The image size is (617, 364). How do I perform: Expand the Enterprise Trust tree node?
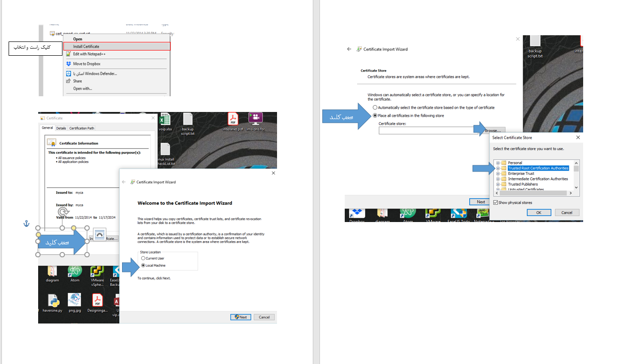click(x=498, y=173)
